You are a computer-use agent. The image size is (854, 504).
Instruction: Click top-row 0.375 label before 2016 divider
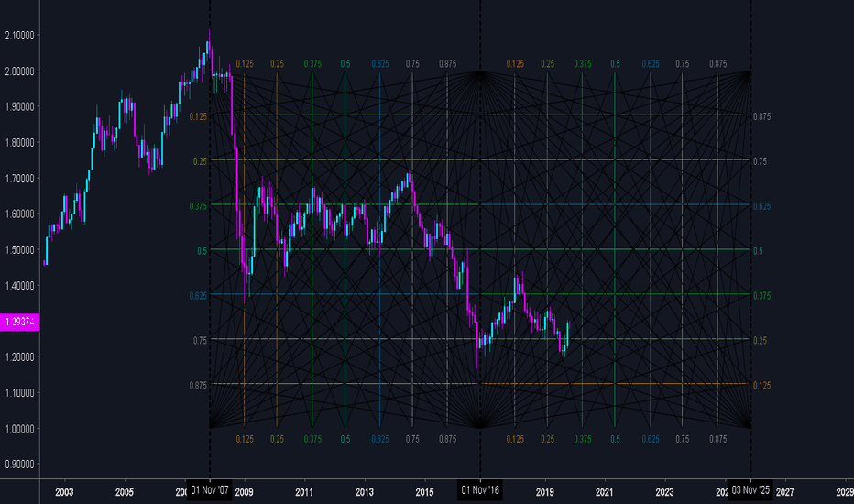point(312,64)
